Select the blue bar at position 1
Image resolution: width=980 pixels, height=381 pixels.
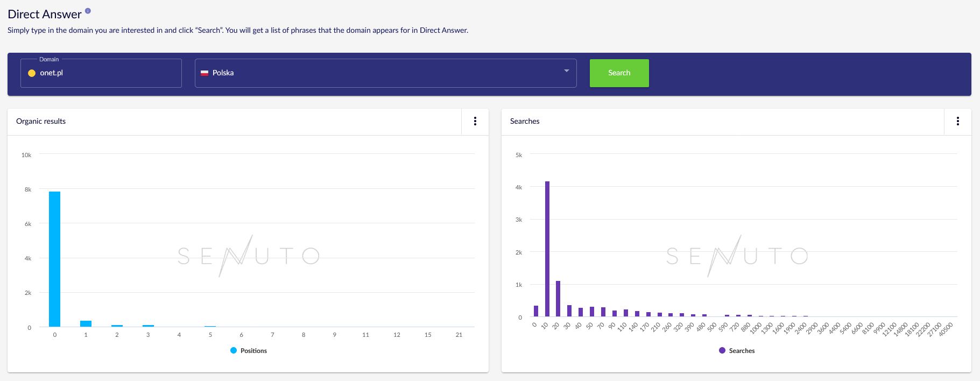(86, 323)
